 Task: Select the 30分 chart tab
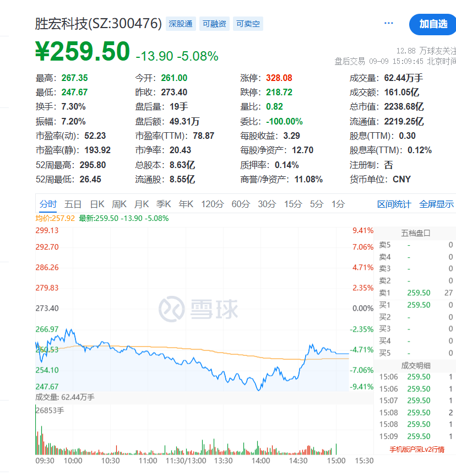click(x=267, y=204)
